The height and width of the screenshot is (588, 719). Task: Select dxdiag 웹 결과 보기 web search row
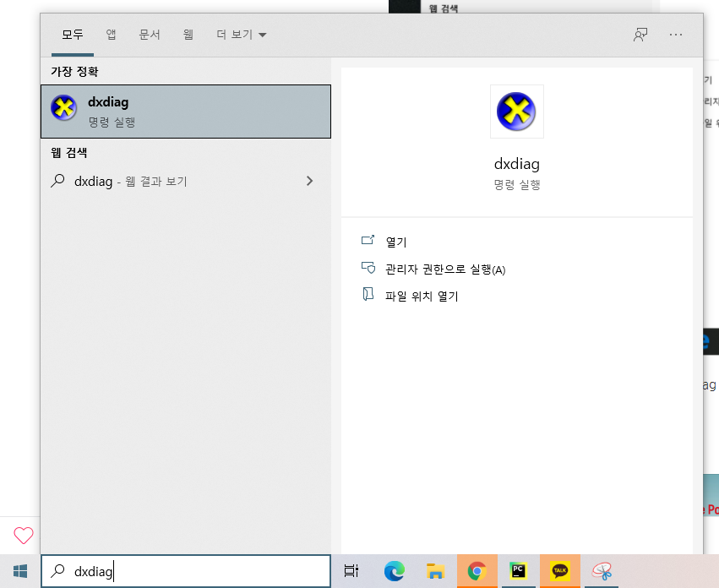pos(186,181)
